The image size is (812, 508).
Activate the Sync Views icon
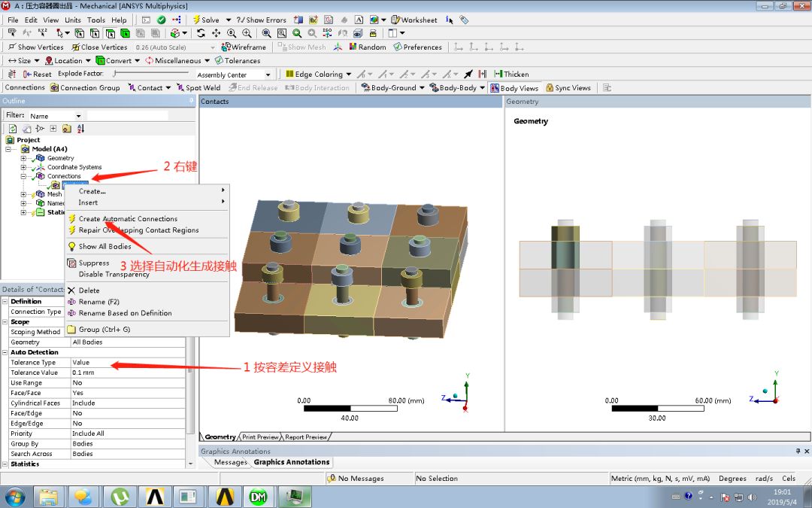click(568, 87)
